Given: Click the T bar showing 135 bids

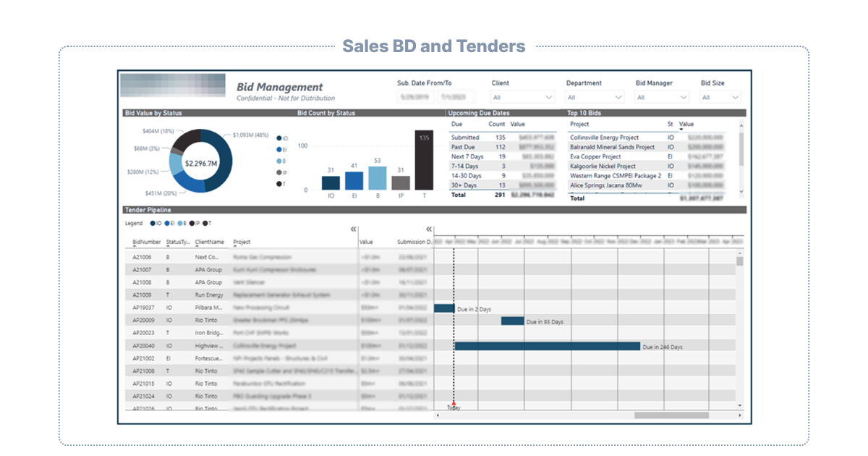Looking at the screenshot, I should 424,161.
